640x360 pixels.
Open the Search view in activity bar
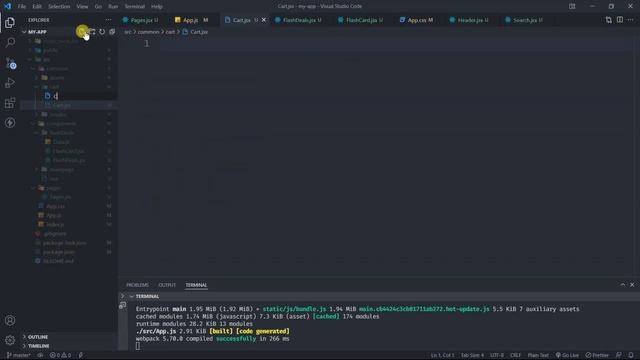click(x=10, y=42)
